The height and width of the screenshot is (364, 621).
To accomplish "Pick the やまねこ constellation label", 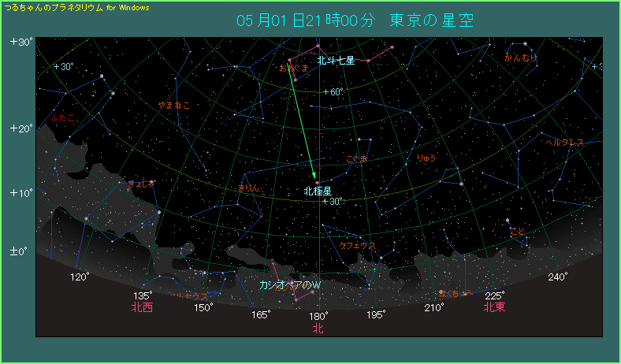I will [x=174, y=106].
